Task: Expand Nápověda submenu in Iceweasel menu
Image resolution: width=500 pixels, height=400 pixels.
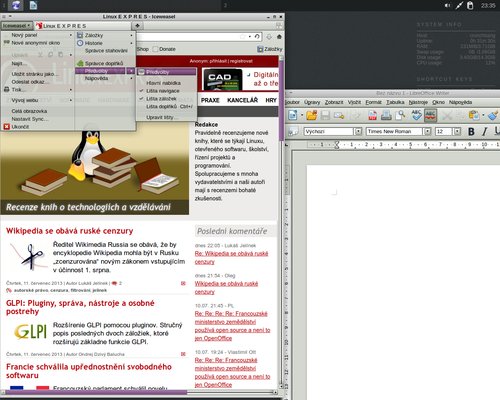Action: click(105, 78)
